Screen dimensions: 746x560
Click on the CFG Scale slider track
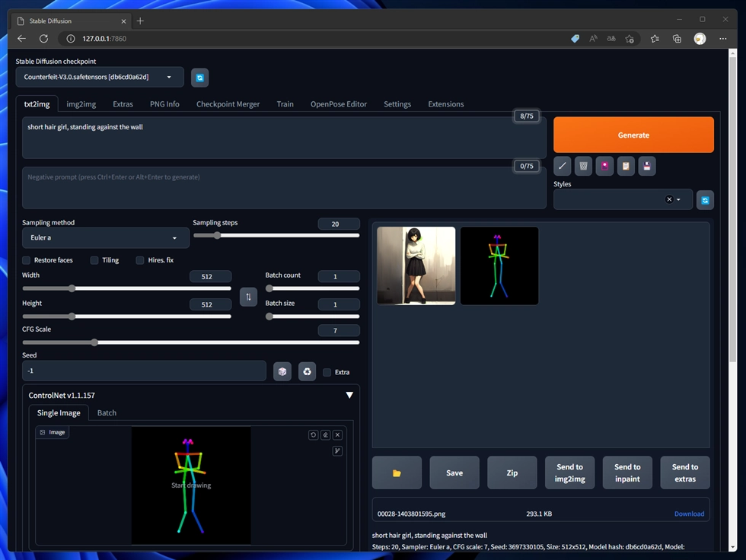(190, 342)
